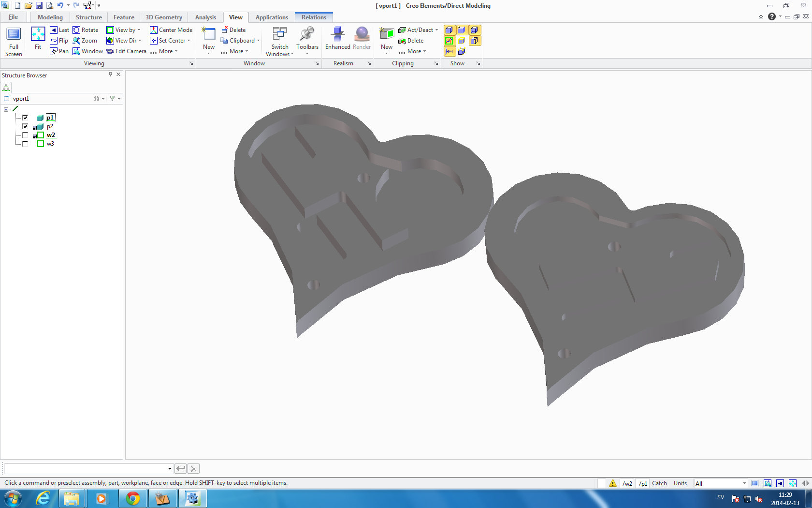Toggle the w2 checkbox
This screenshot has height=508, width=812.
click(25, 135)
